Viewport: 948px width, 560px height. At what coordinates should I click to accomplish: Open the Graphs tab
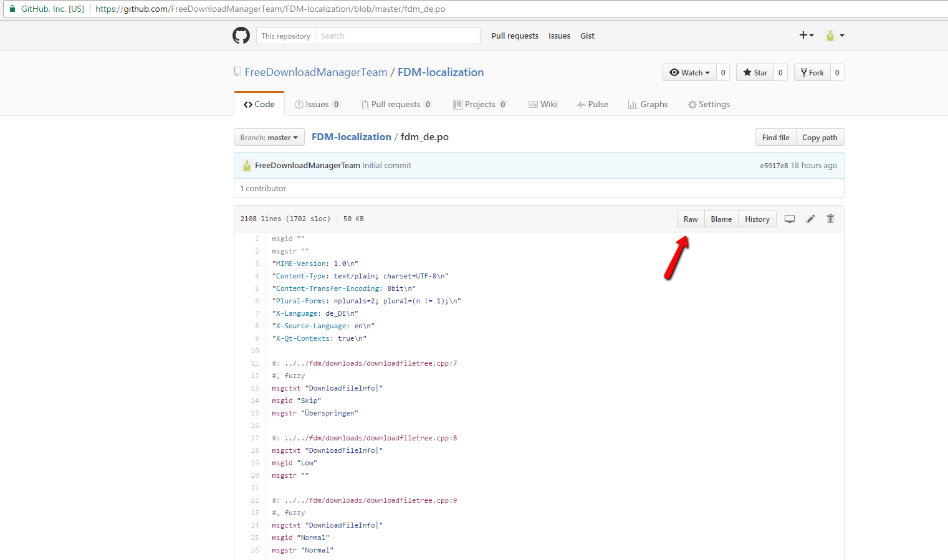648,104
